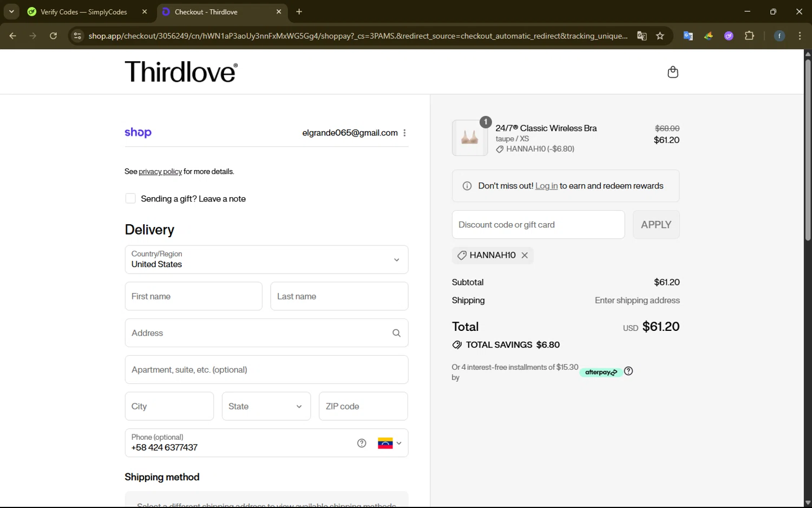Click the Afterpay info question mark icon
This screenshot has height=508, width=812.
[628, 372]
